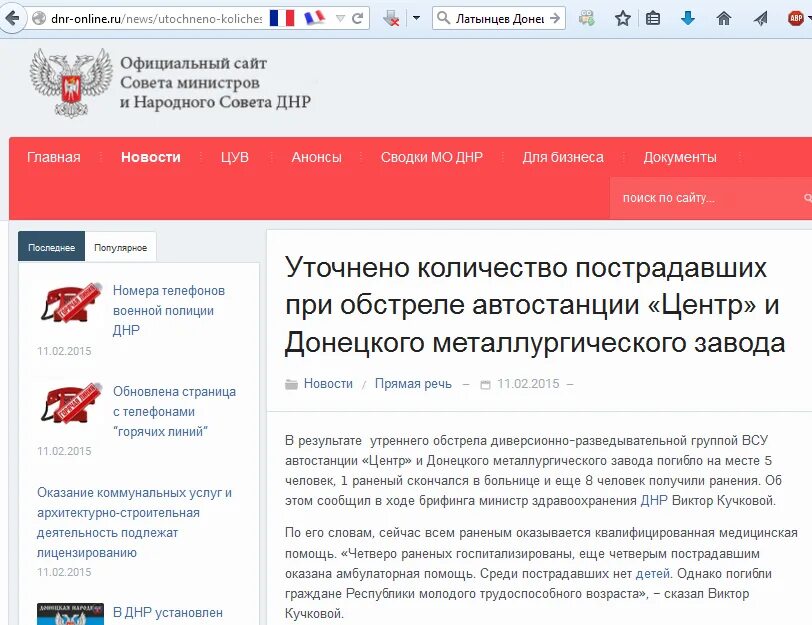Image resolution: width=812 pixels, height=625 pixels.
Task: Open the address bar history dropdown
Action: [340, 17]
